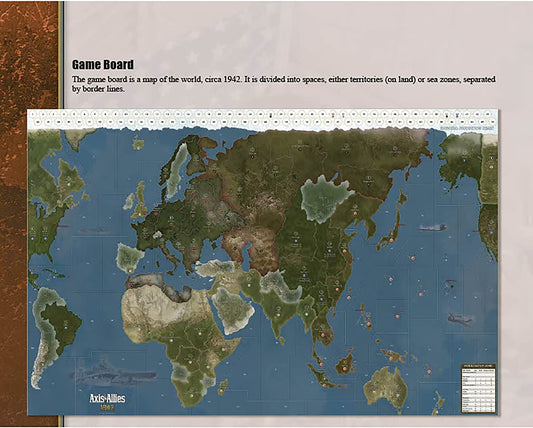The height and width of the screenshot is (428, 533).
Task: Click the Australia territory
Action: tap(386, 388)
